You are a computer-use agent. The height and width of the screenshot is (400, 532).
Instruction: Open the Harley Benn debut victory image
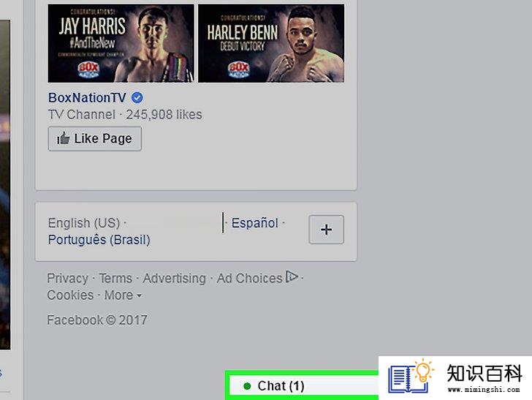click(271, 43)
